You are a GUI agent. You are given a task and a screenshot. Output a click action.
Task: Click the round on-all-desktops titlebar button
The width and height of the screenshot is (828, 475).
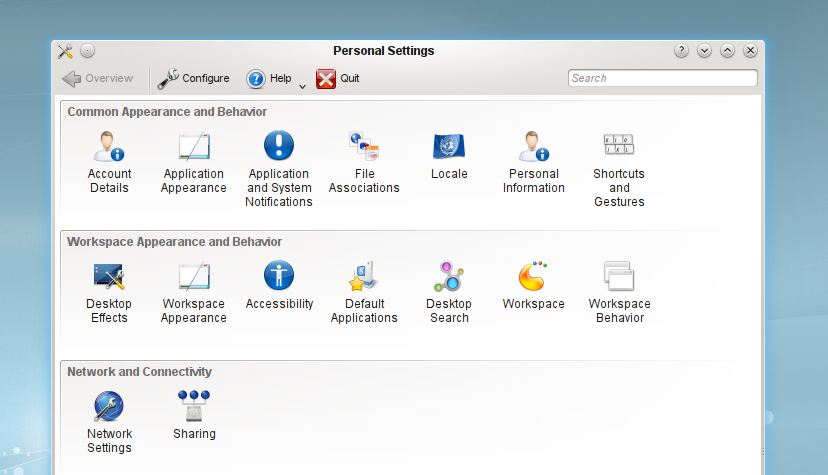coord(88,51)
